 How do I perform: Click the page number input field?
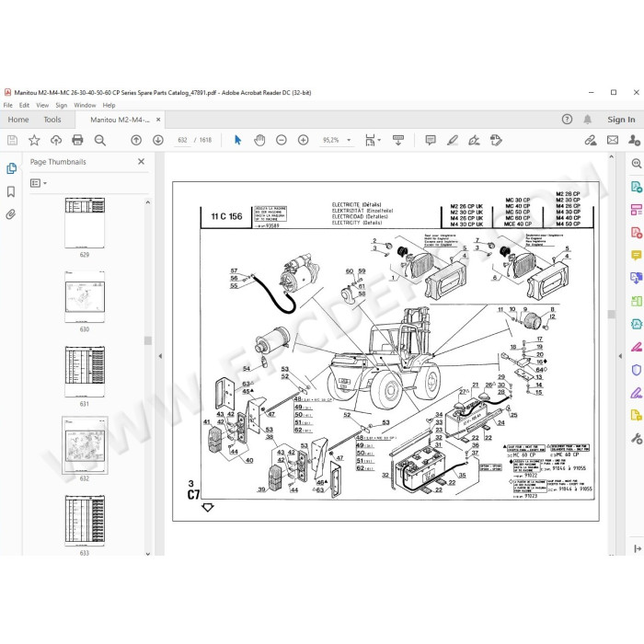[x=182, y=140]
